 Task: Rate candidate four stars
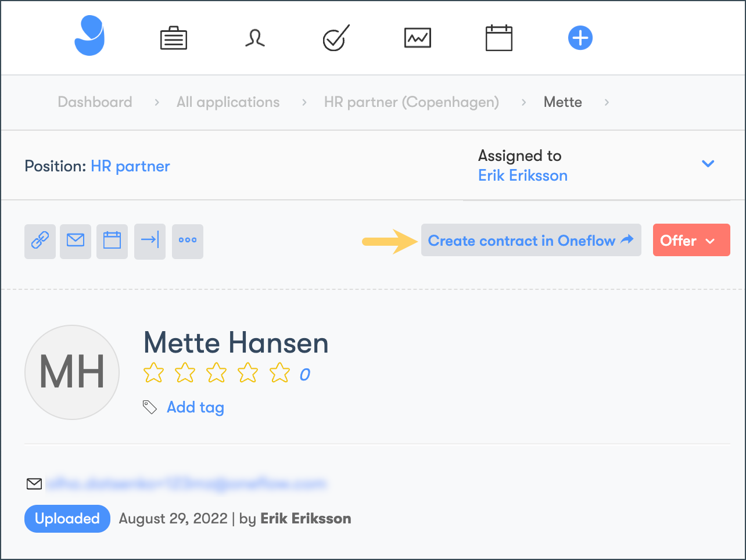pyautogui.click(x=248, y=372)
